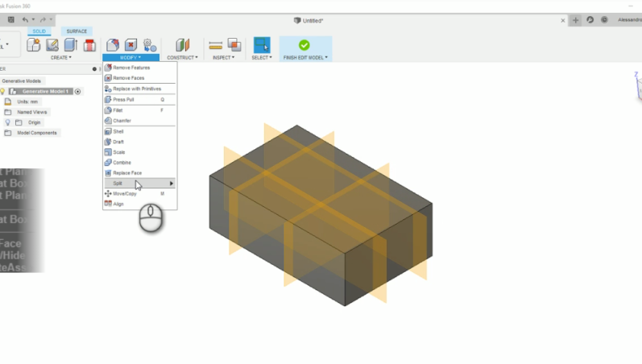This screenshot has height=364, width=642.
Task: Choose Replace Face from the Modify menu
Action: coord(139,173)
